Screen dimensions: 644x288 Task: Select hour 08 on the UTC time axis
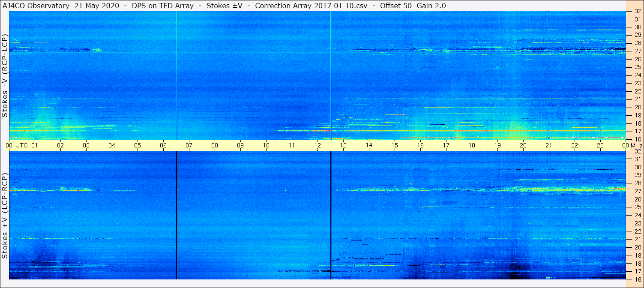(215, 145)
